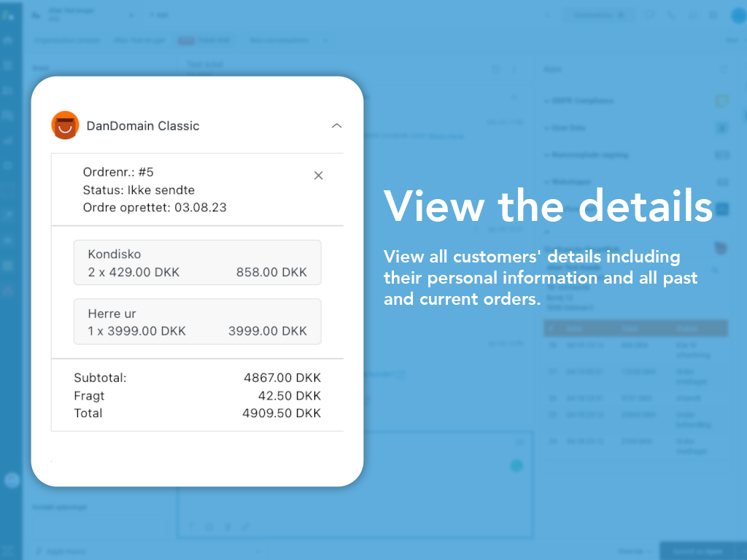Click the user avatar in top right
The height and width of the screenshot is (560, 747).
pos(738,15)
